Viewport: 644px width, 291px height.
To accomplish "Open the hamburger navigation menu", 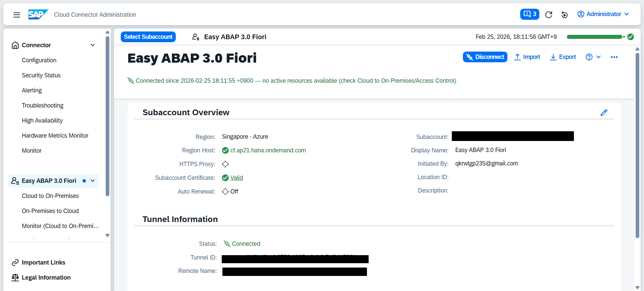I will [17, 14].
